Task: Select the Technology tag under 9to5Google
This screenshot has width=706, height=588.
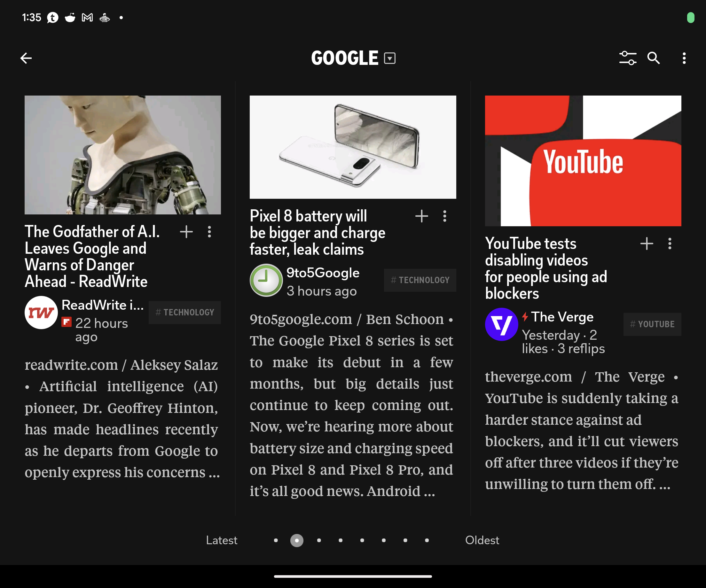Action: [420, 280]
